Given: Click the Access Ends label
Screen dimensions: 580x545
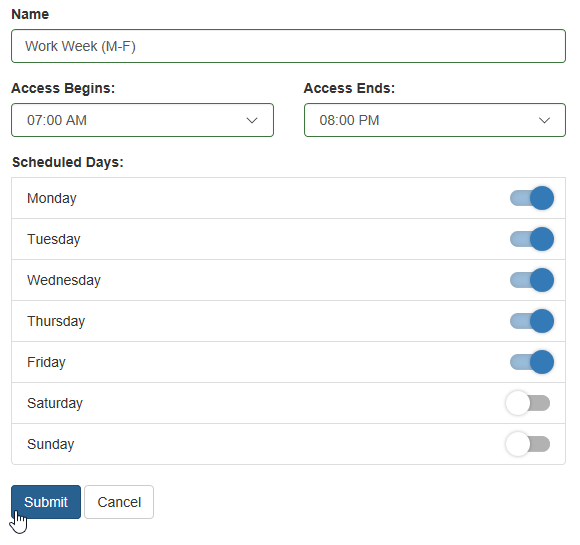Looking at the screenshot, I should [350, 88].
